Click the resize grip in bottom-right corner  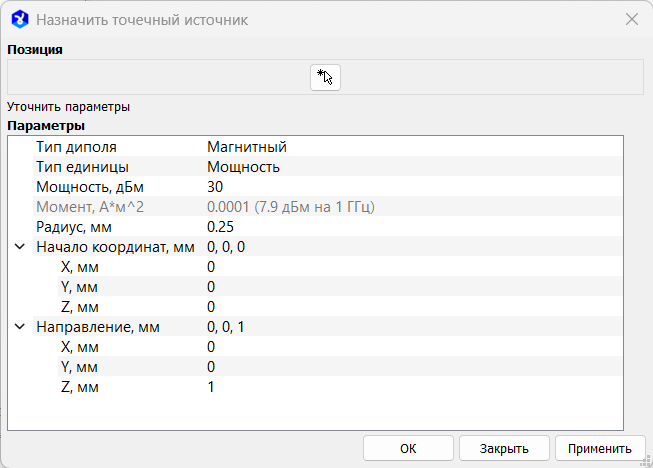(645, 460)
